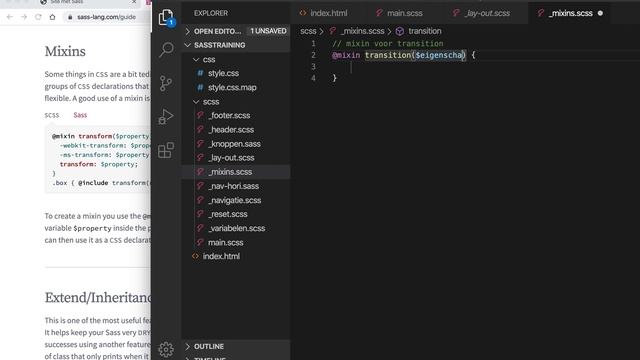Screen dimensions: 640x360
Task: Open the Source Control view
Action: (166, 83)
